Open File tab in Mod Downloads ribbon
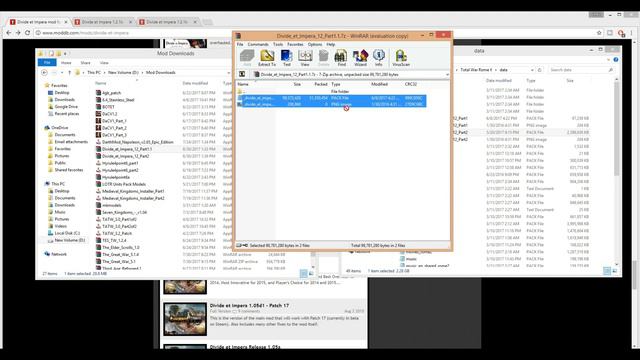 (x=47, y=62)
